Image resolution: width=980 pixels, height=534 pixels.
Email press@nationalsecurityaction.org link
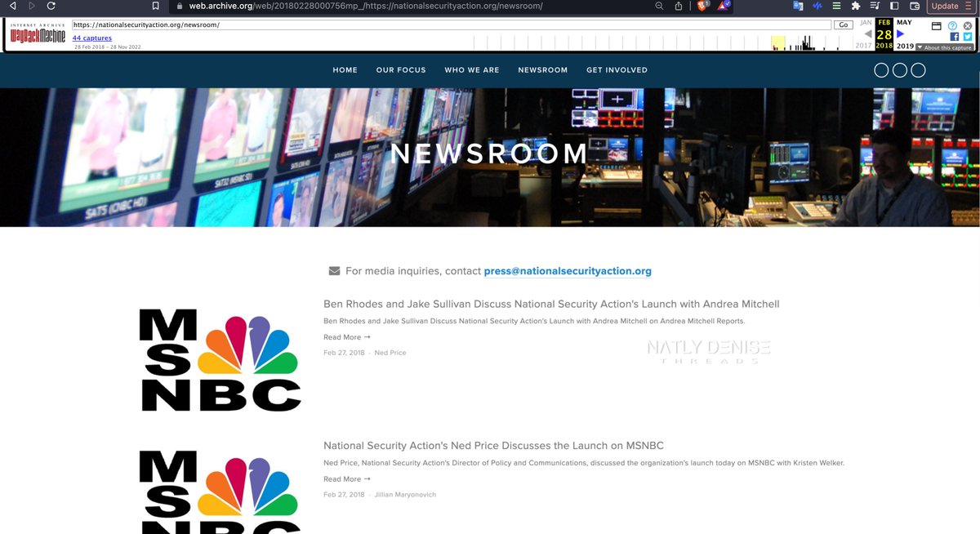tap(568, 271)
